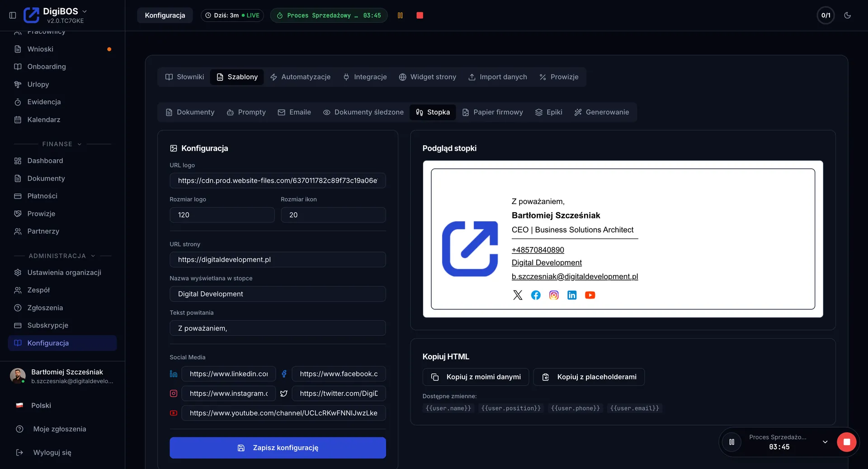
Task: Pause the timer in top bar
Action: coord(400,15)
